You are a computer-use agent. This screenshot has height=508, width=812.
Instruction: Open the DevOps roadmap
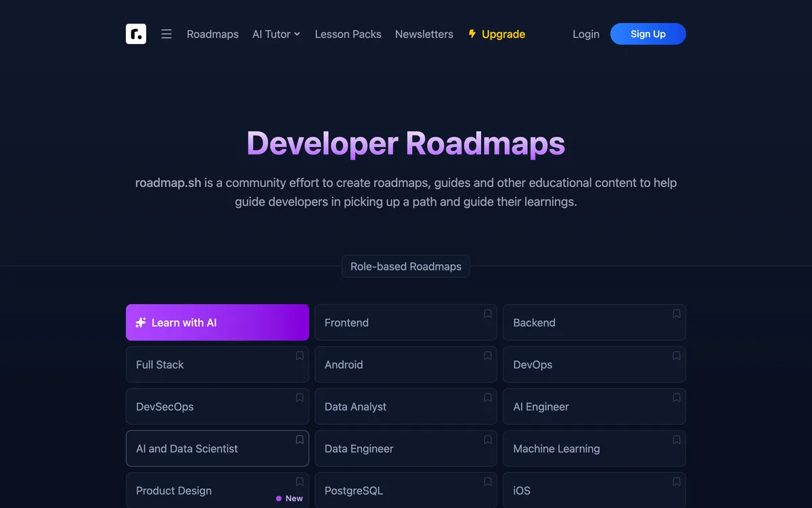click(594, 364)
